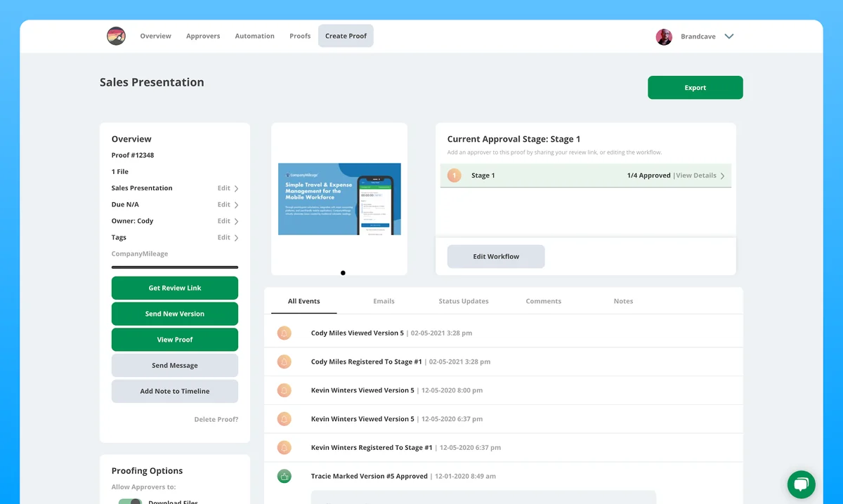Click the bell icon for Cody Miles Viewed Version 5

click(x=284, y=333)
